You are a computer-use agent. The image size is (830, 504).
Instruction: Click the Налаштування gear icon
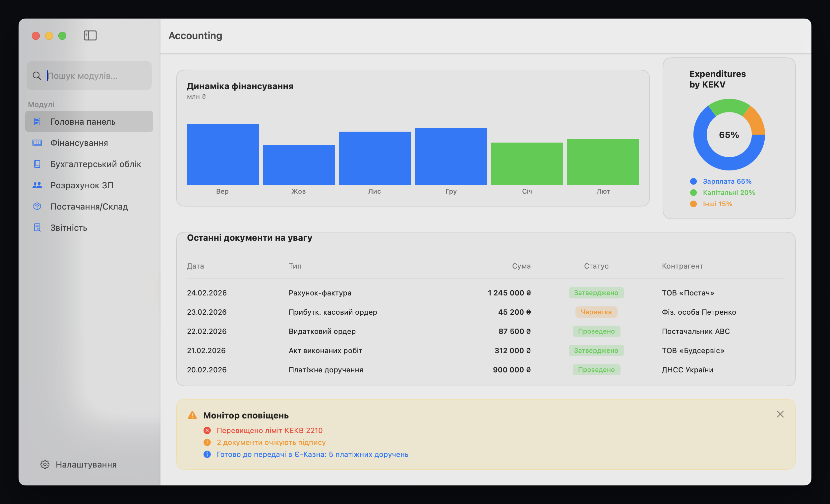tap(45, 464)
